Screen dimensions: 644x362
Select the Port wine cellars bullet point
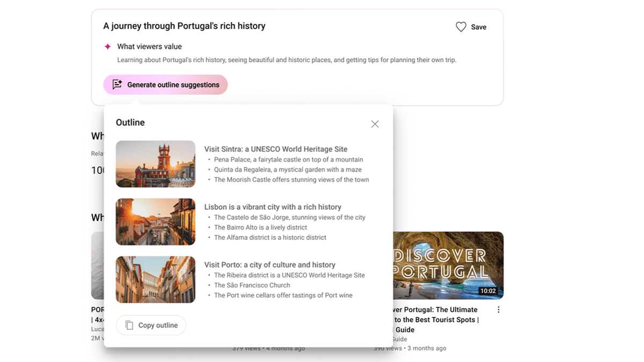pos(283,295)
